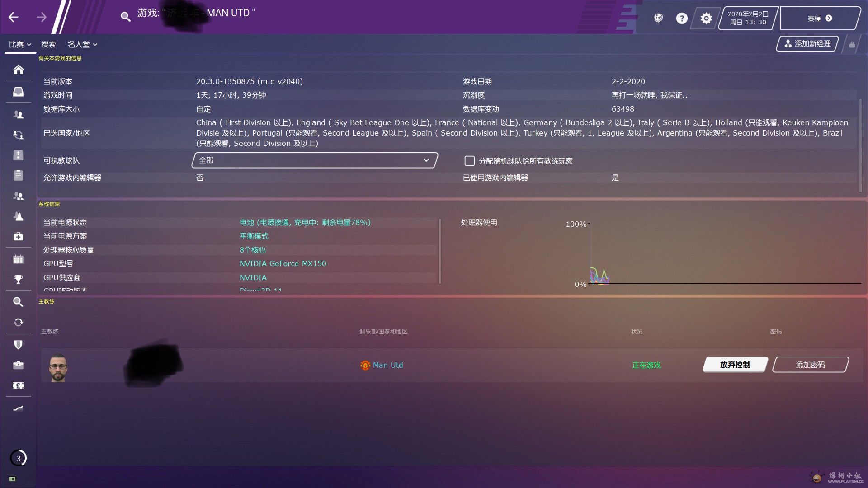868x488 pixels.
Task: Click the 密码 column header
Action: (776, 332)
